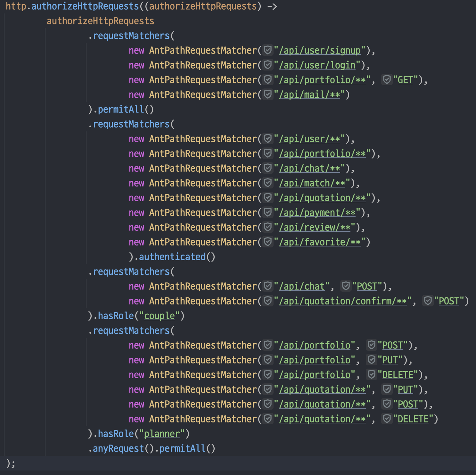Click the shield hint icon before "/api/mail/**"
The height and width of the screenshot is (475, 476).
268,95
